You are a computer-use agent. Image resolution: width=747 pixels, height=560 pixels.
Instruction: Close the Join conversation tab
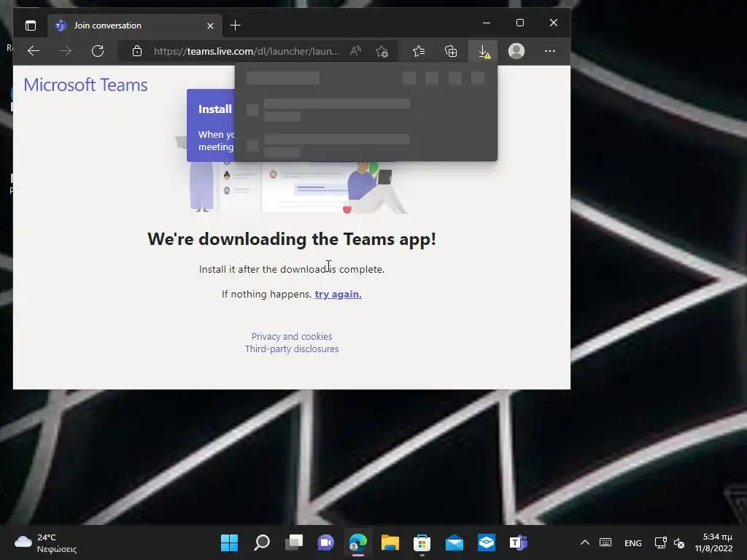pos(210,26)
